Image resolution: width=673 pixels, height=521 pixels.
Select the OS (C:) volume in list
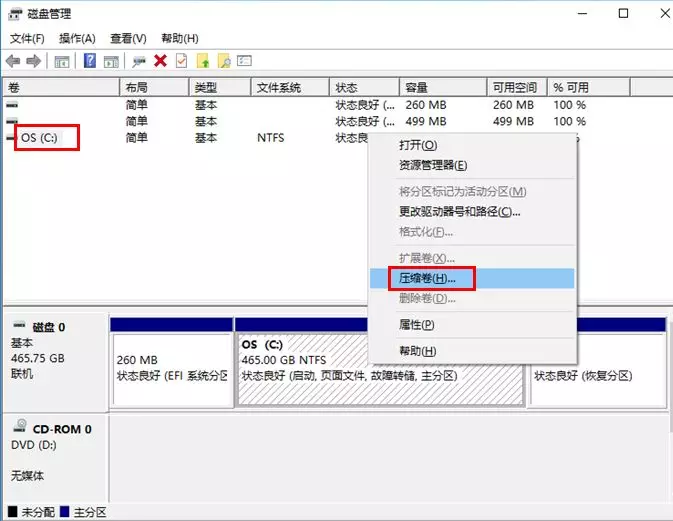pos(39,138)
